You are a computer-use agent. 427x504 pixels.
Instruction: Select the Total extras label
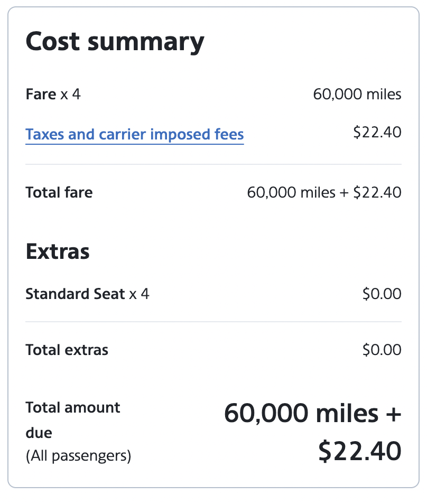click(x=67, y=350)
